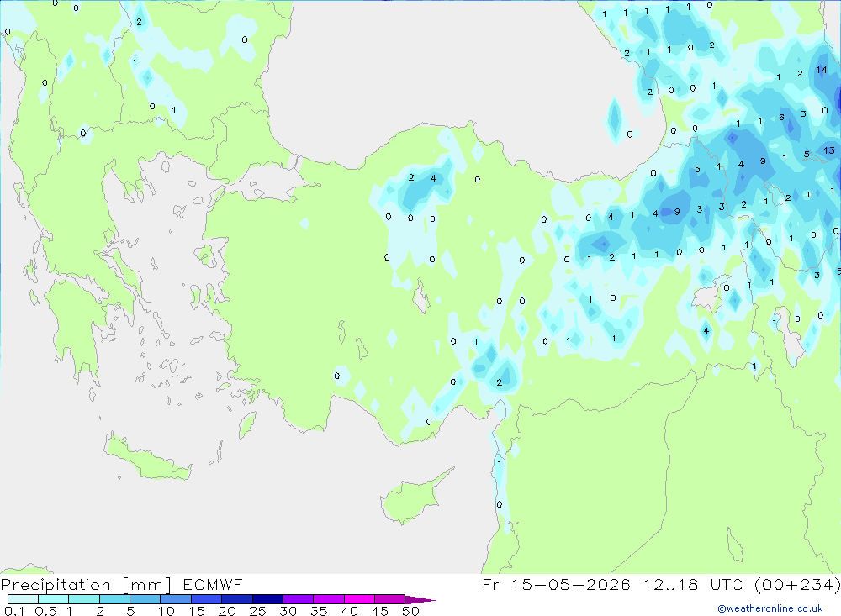Click the '50' legend scale label
841x616 pixels.
click(410, 611)
